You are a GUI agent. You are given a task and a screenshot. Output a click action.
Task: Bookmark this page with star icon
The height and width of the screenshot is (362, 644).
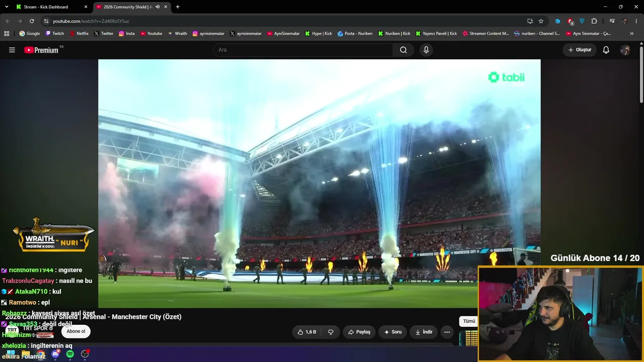pos(541,21)
